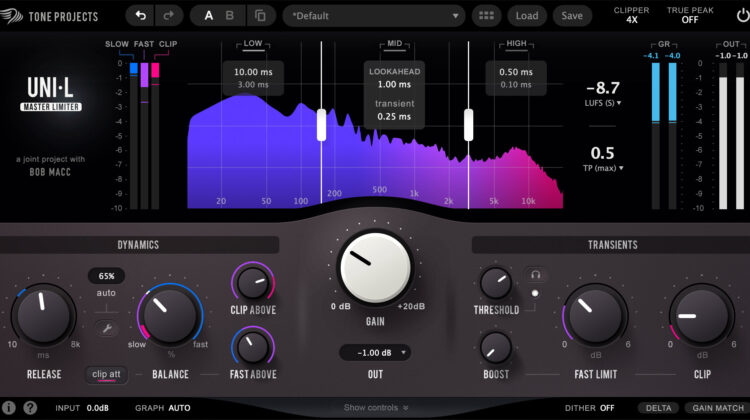Enable transient listen with the headphones icon

[x=535, y=275]
